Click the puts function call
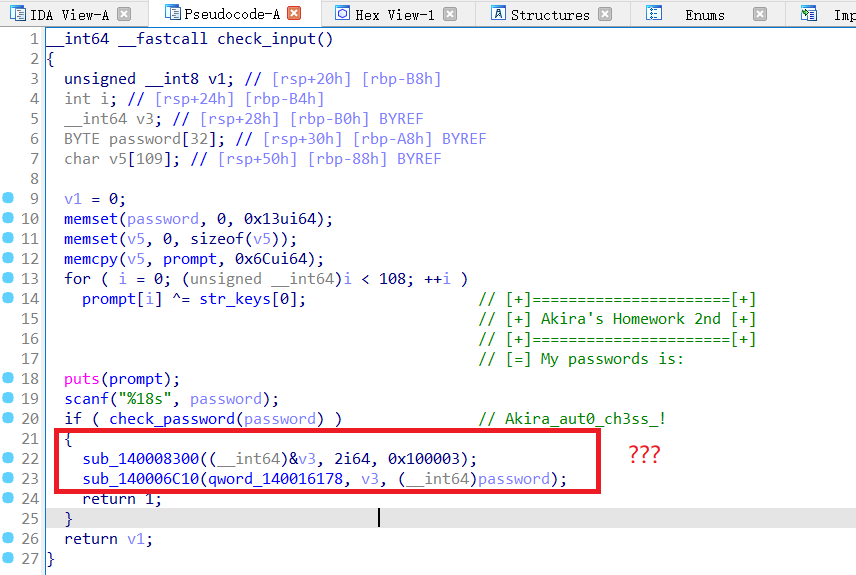Viewport: 856px width, 575px height. [x=81, y=379]
